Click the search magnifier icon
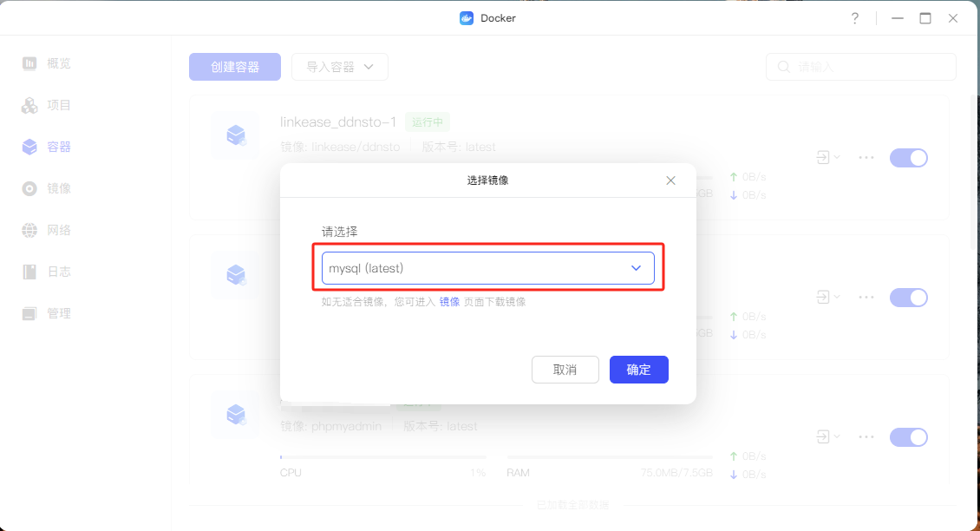 (784, 67)
